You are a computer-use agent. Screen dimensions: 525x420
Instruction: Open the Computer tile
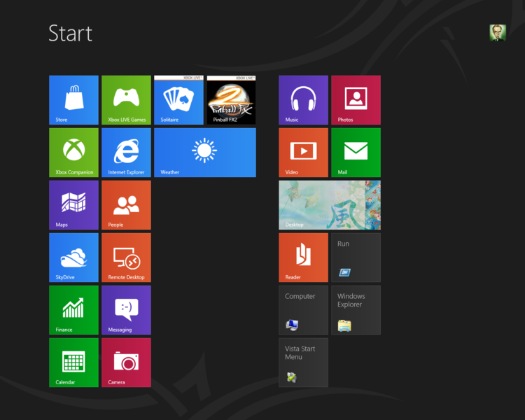303,310
